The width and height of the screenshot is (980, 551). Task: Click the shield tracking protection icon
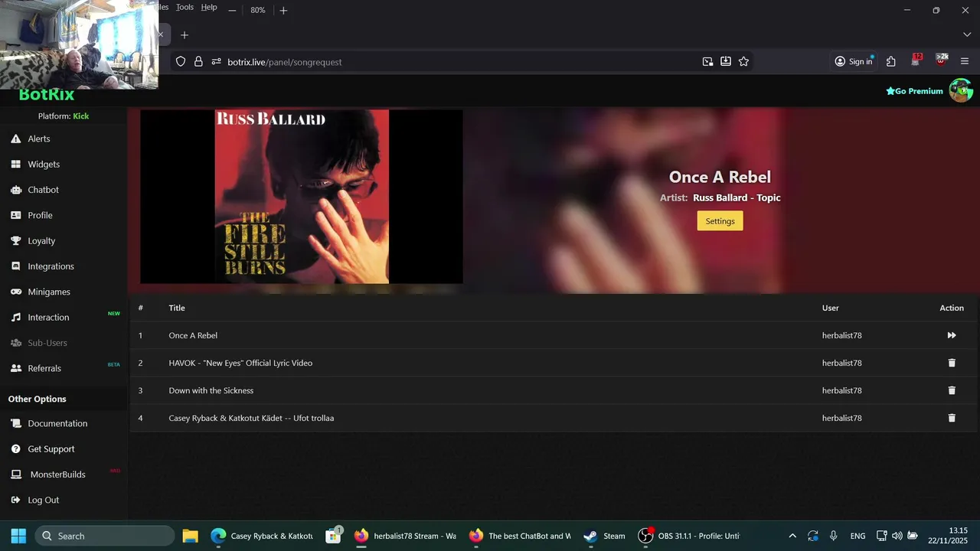(x=181, y=62)
